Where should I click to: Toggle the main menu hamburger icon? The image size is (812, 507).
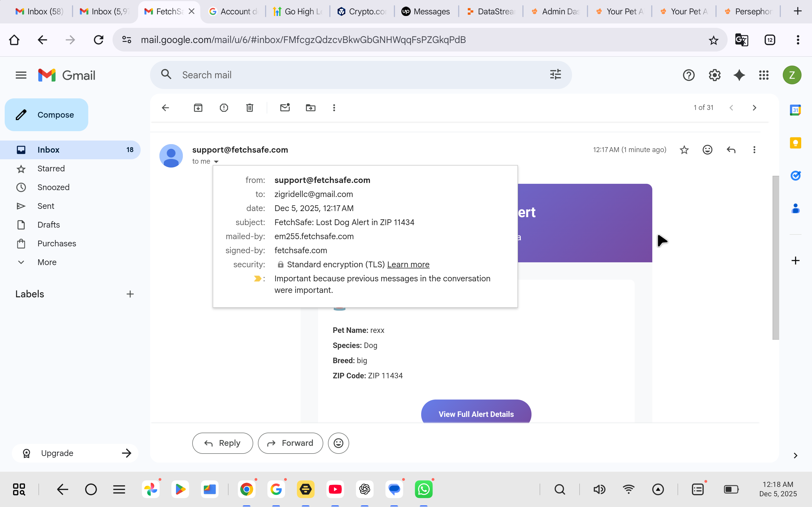click(21, 75)
